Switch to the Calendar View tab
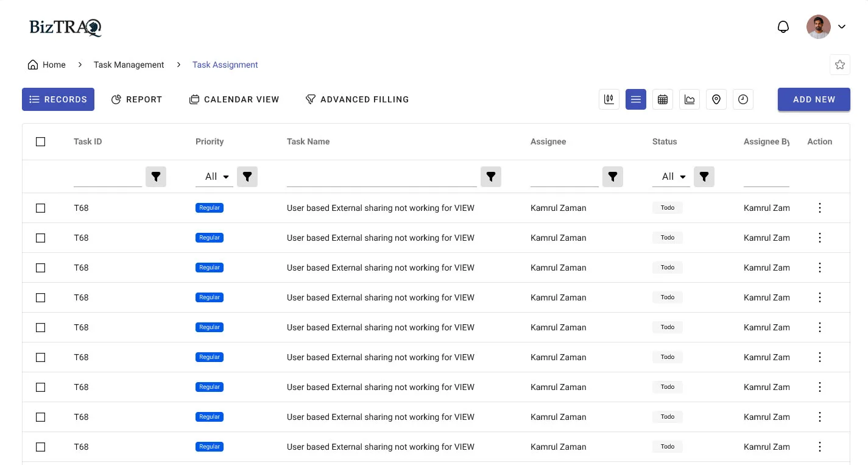Screen dimensions: 868x465 [234, 99]
